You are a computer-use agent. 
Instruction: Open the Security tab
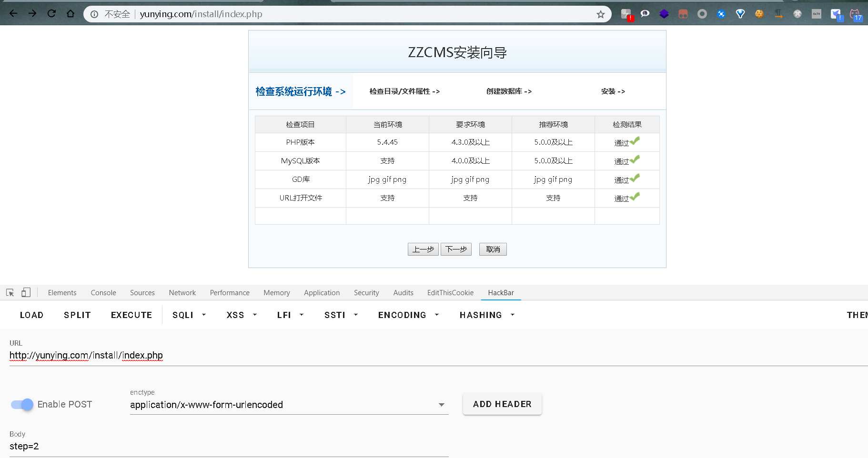(x=366, y=292)
